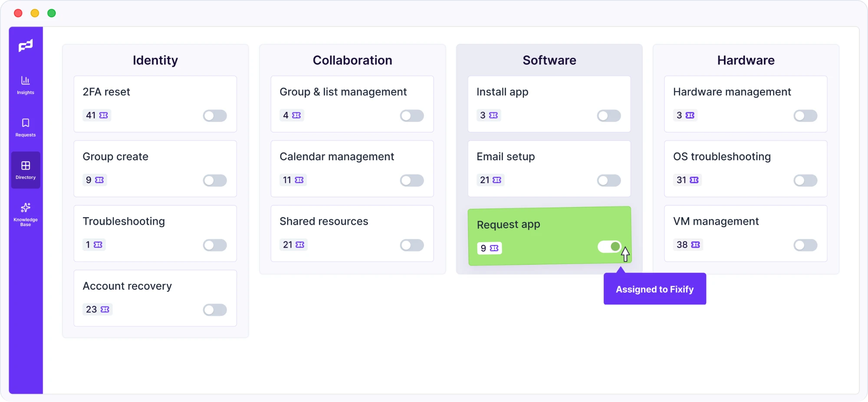Click the ticket icon on Request app
This screenshot has width=868, height=402.
(x=494, y=248)
